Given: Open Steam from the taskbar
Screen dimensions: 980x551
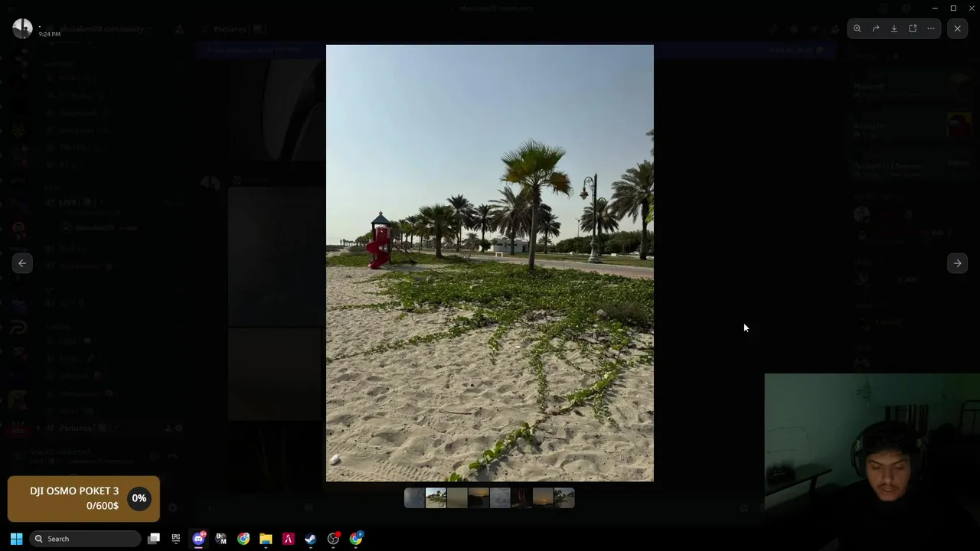Looking at the screenshot, I should 310,539.
